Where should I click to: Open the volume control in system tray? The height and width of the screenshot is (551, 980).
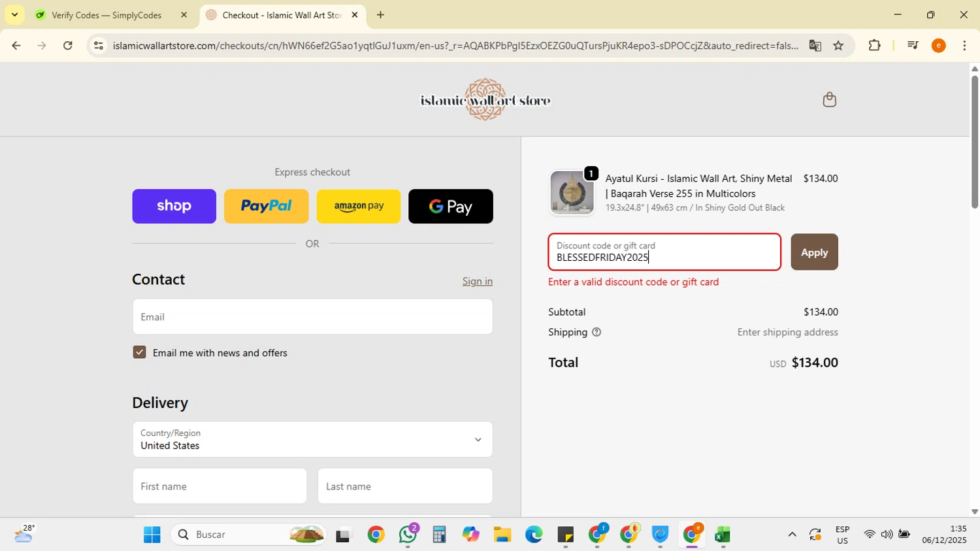click(x=887, y=535)
